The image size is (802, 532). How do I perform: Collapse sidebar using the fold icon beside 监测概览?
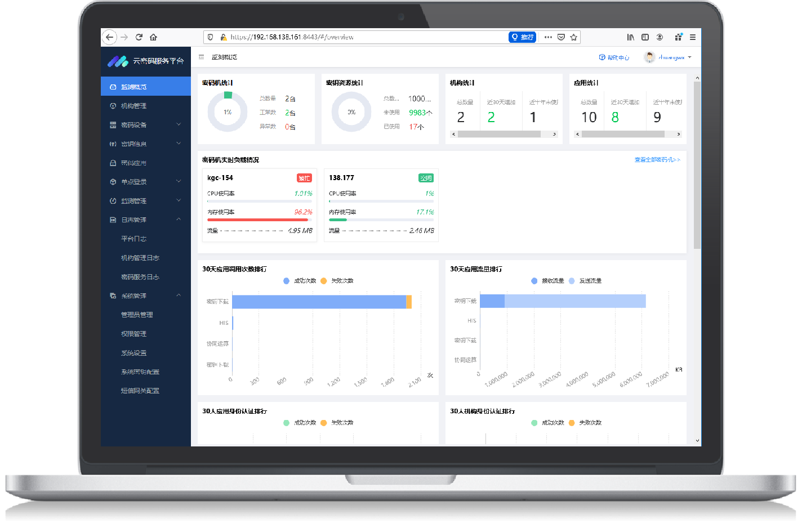(202, 57)
